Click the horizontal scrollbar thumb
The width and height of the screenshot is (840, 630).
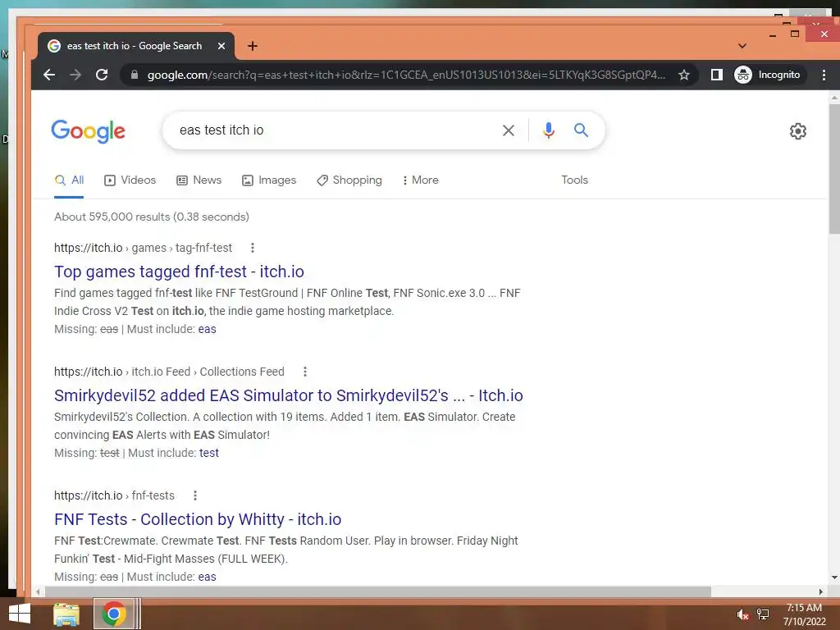coord(377,591)
